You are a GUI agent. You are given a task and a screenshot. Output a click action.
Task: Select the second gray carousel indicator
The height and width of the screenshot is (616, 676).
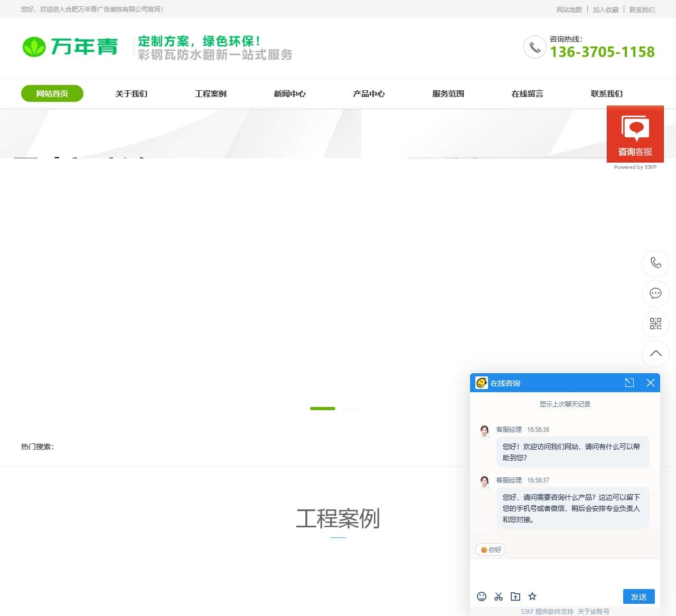click(x=352, y=409)
